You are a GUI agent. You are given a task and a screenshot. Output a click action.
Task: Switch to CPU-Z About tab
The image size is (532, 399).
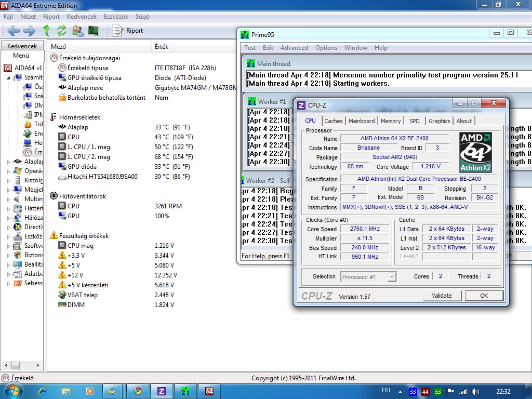pyautogui.click(x=464, y=121)
